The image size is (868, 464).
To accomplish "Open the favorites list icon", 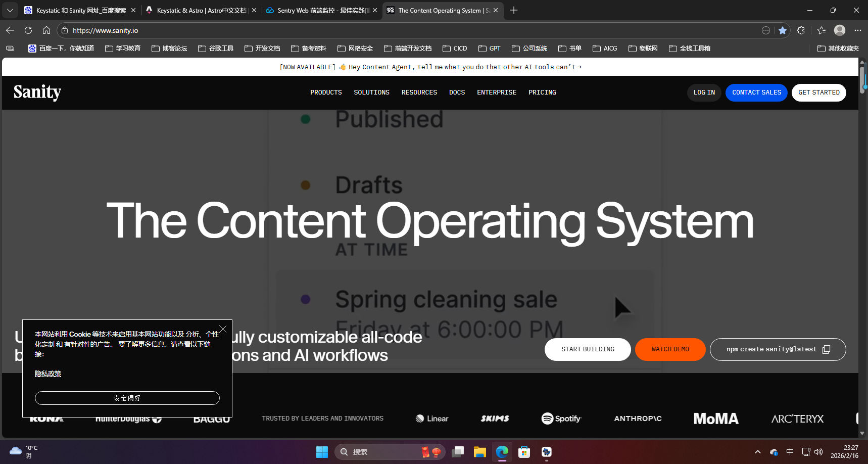I will tap(822, 30).
